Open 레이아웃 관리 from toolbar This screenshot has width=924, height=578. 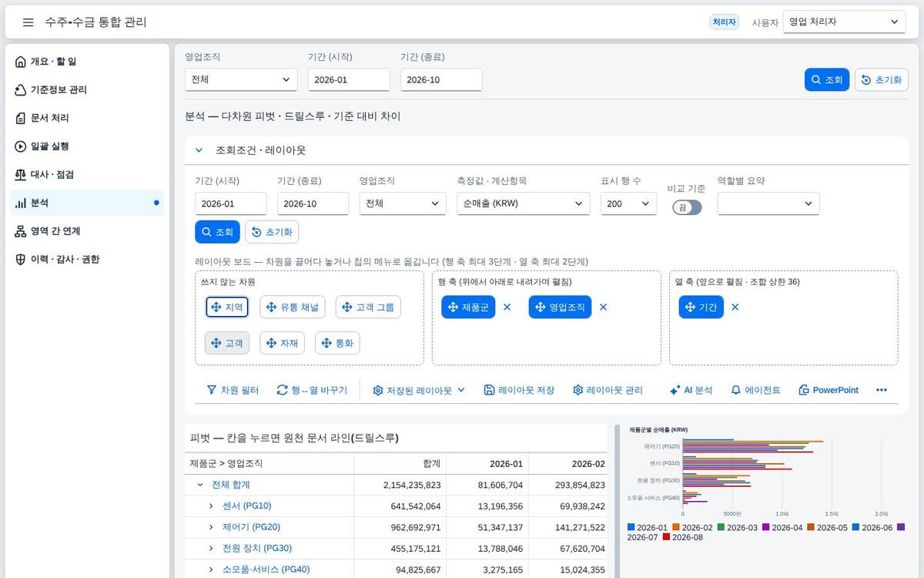point(608,390)
